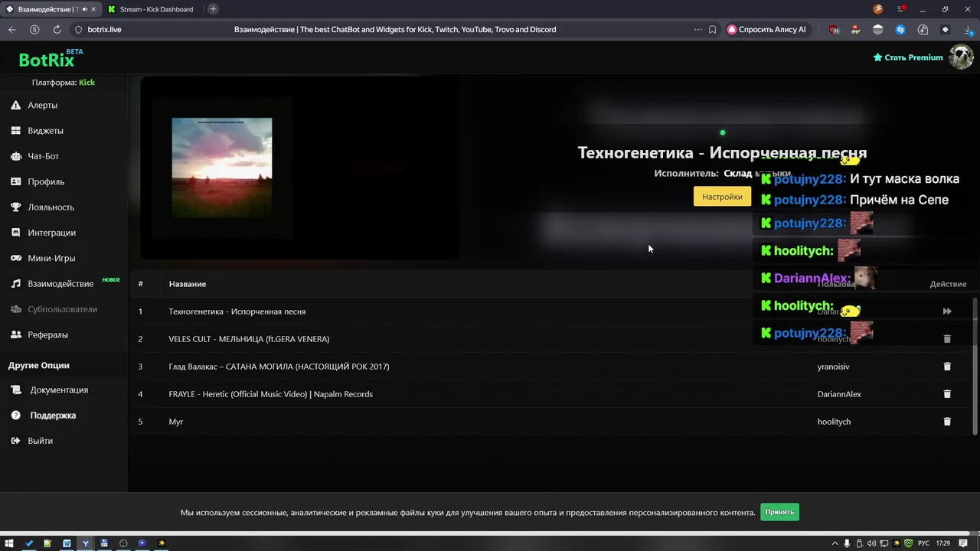Click the РУС language indicator in tray
Screen dimensions: 980x551
[923, 543]
